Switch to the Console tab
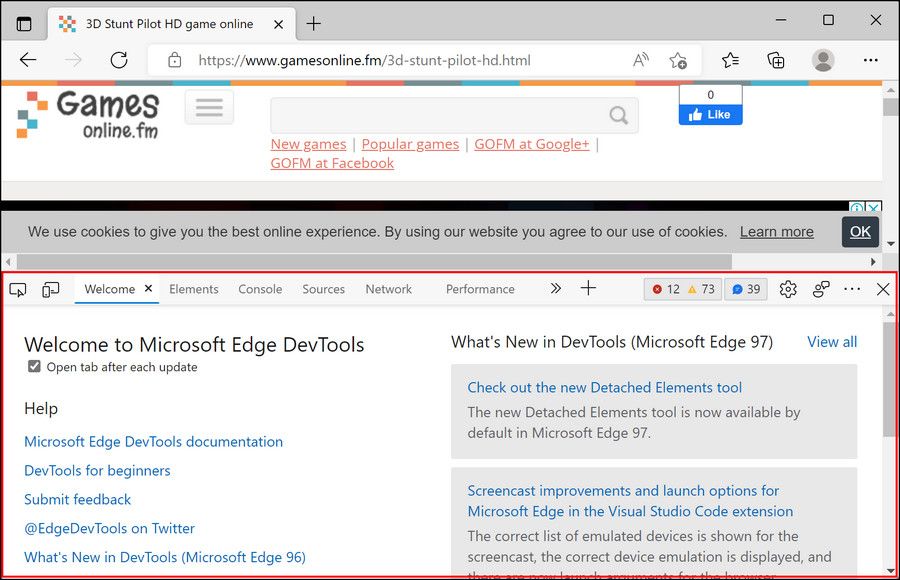 coord(260,289)
